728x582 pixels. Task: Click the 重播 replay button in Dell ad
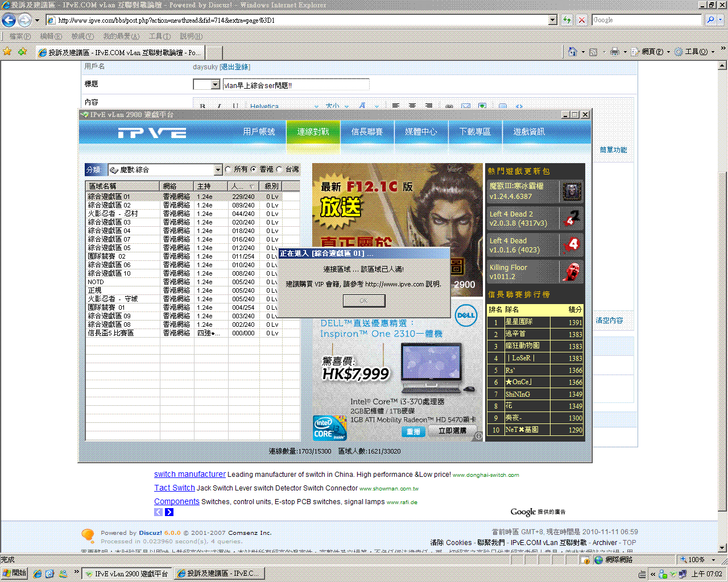pos(413,432)
